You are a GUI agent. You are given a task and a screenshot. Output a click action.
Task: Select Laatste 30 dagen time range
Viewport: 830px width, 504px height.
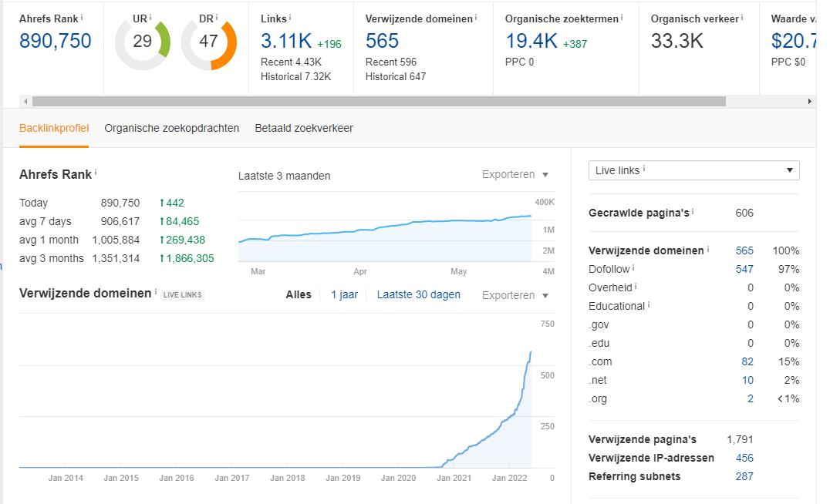[x=419, y=294]
